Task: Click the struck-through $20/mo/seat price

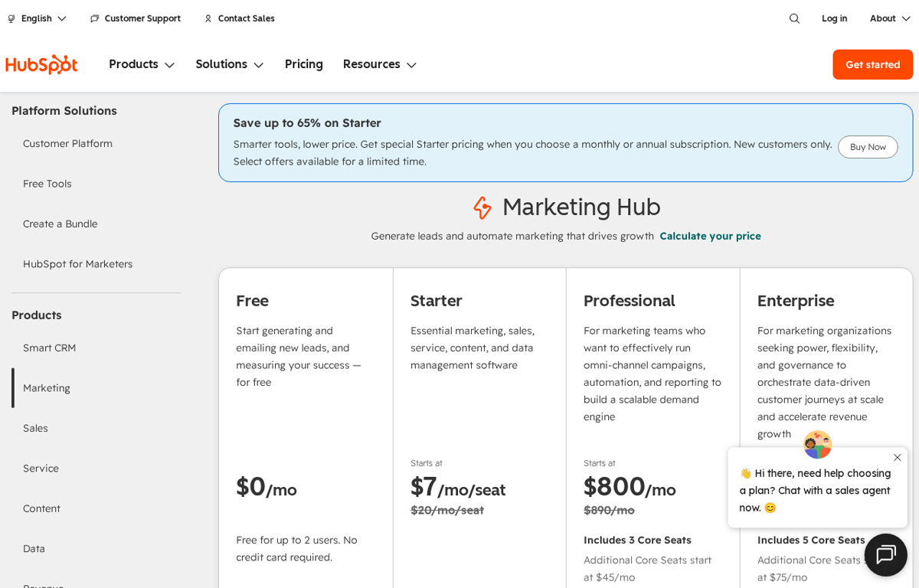Action: [x=447, y=510]
